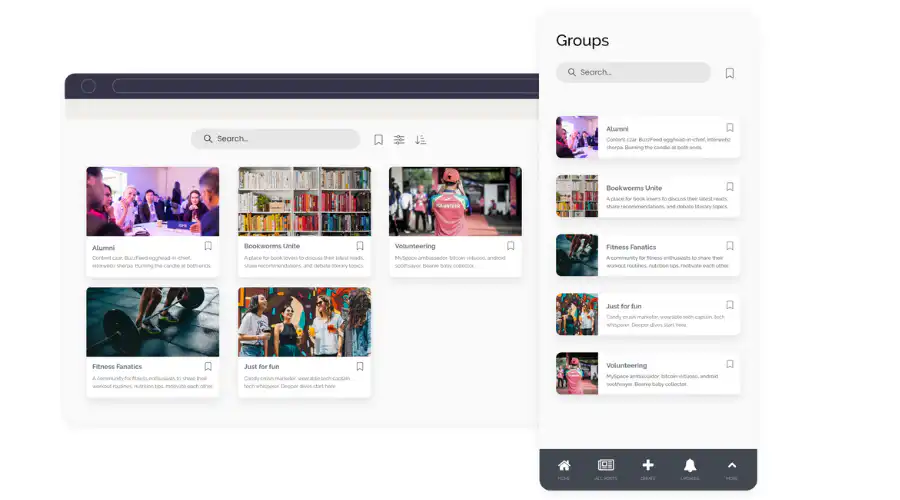This screenshot has width=900, height=500.
Task: Focus the desktop Search... field
Action: click(276, 139)
